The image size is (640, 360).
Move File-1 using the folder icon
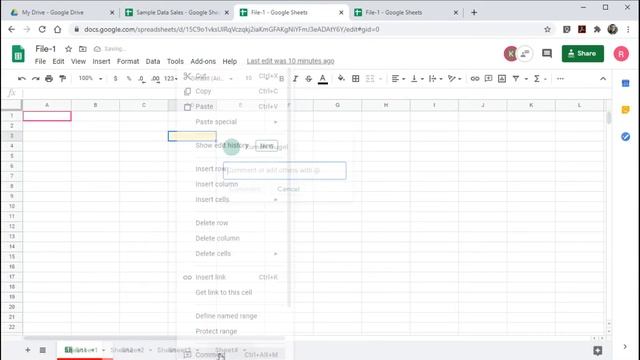click(x=82, y=49)
